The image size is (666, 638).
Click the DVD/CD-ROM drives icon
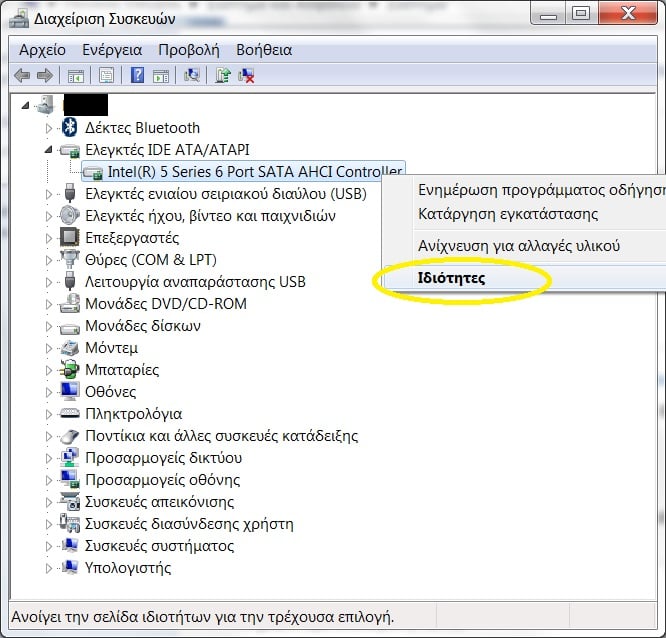(x=70, y=303)
